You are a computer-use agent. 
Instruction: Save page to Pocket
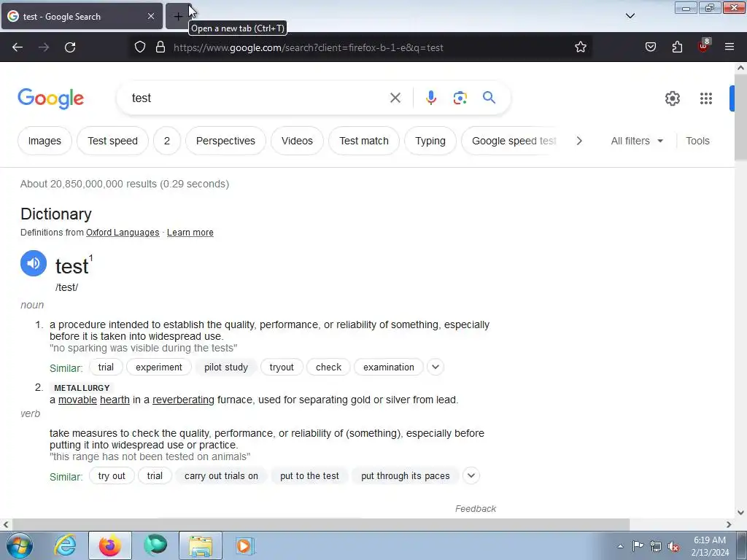click(x=650, y=47)
